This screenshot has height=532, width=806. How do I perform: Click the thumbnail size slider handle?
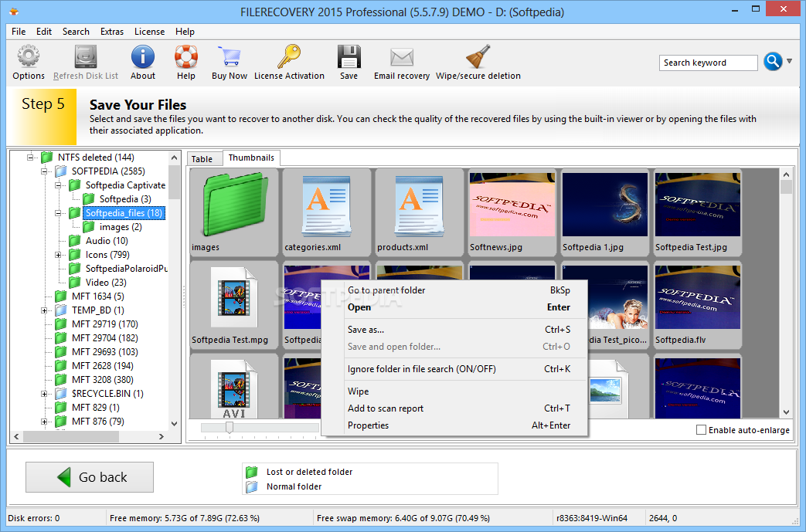pos(230,427)
